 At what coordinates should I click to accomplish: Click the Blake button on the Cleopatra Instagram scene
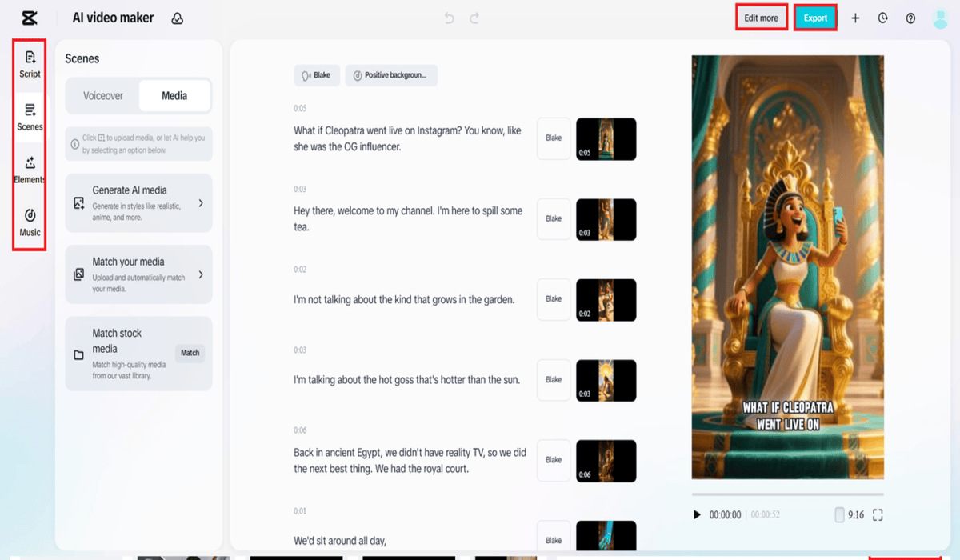tap(554, 138)
